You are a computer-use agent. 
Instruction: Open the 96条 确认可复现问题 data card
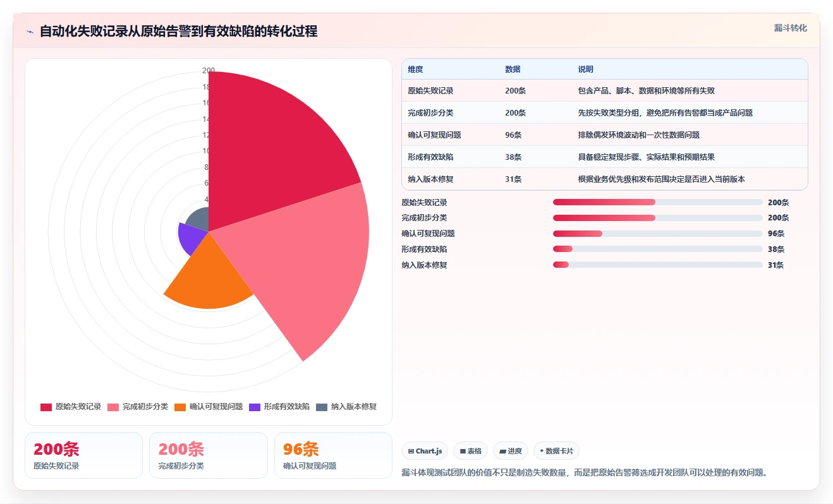pos(333,455)
